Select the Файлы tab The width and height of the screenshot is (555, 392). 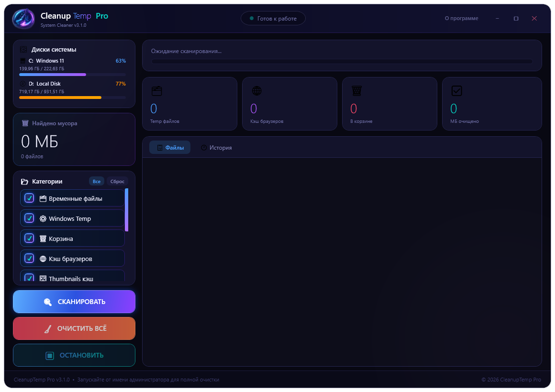click(x=170, y=148)
